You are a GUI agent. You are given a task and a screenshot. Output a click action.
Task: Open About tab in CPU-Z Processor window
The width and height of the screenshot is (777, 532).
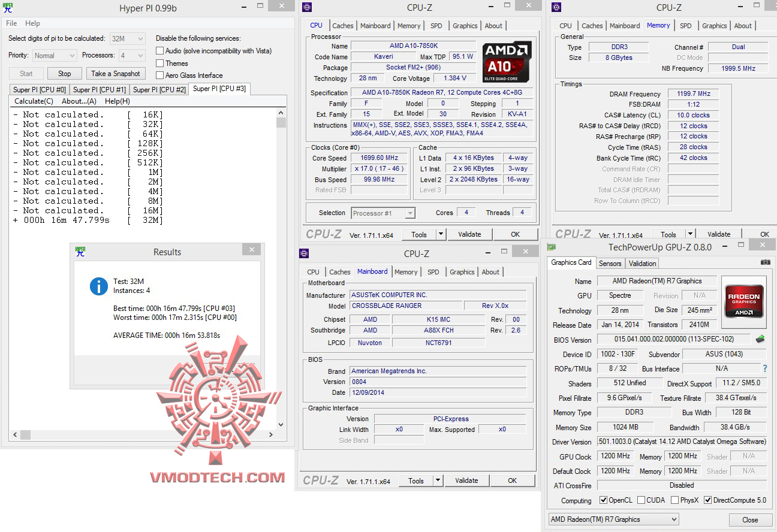point(494,26)
